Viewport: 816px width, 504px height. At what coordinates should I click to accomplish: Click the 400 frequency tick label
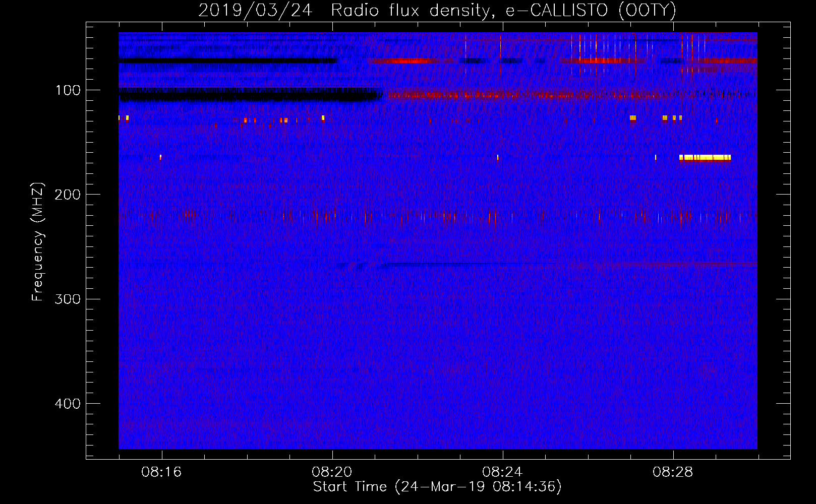(68, 404)
